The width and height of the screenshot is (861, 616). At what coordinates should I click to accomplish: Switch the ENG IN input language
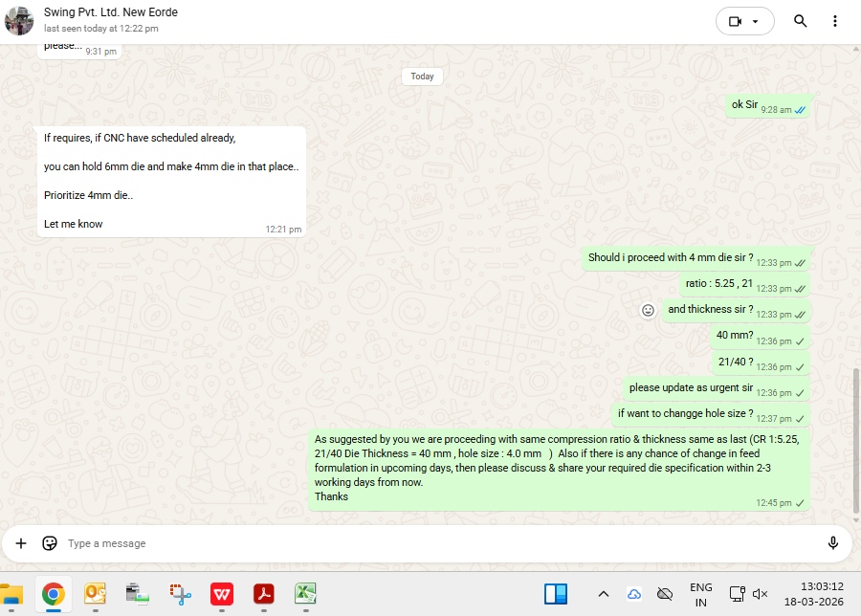pos(700,594)
